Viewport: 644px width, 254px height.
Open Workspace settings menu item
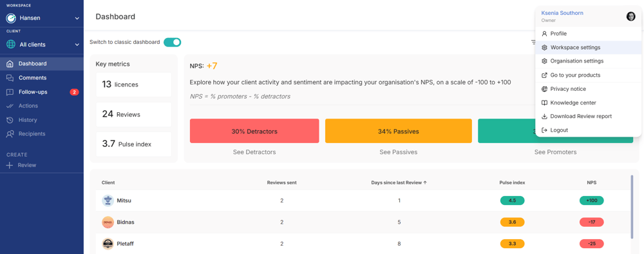588,48
